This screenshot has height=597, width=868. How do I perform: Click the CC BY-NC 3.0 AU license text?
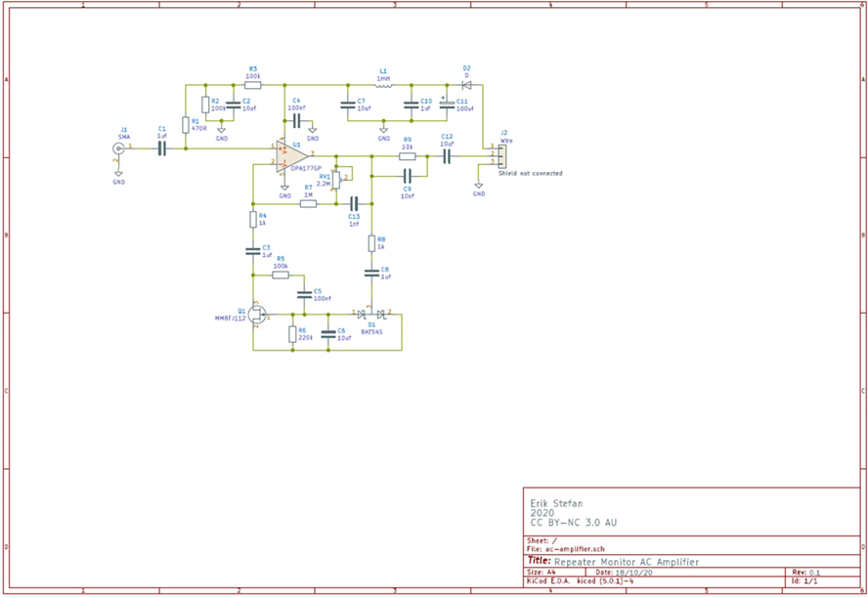(x=573, y=522)
